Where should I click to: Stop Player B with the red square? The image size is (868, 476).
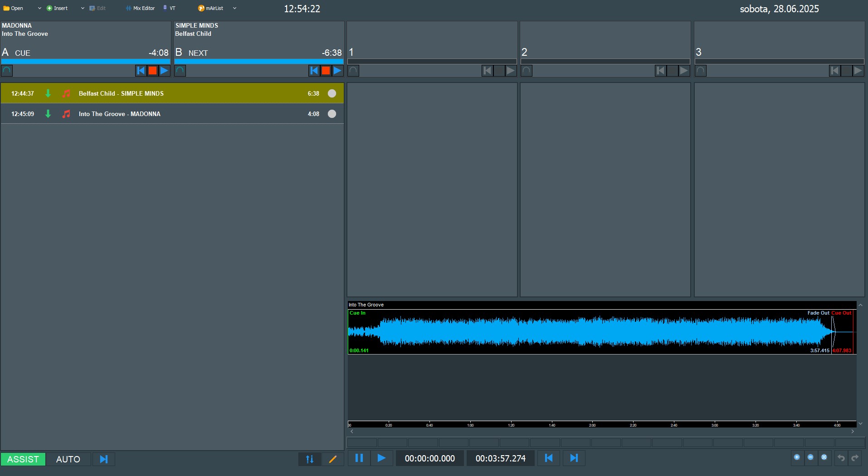click(x=326, y=71)
